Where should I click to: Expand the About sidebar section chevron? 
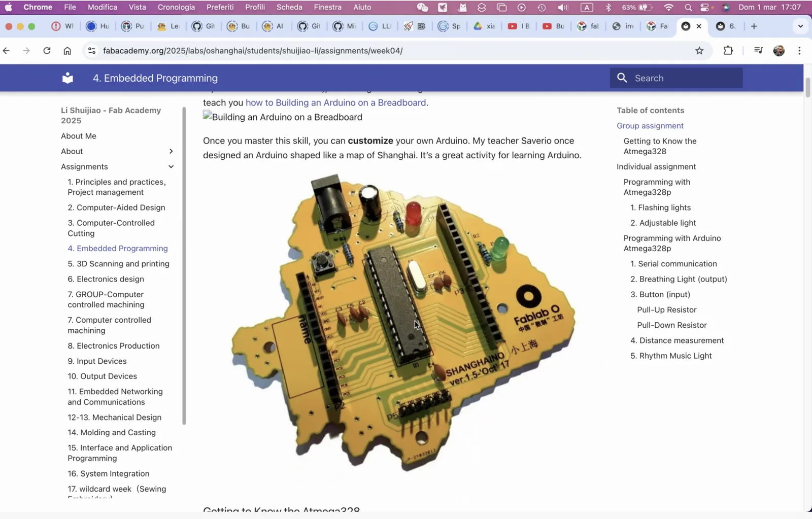click(171, 151)
